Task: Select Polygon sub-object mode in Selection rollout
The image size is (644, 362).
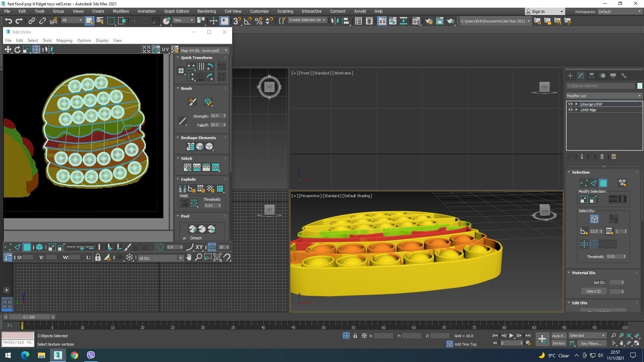Action: (603, 183)
